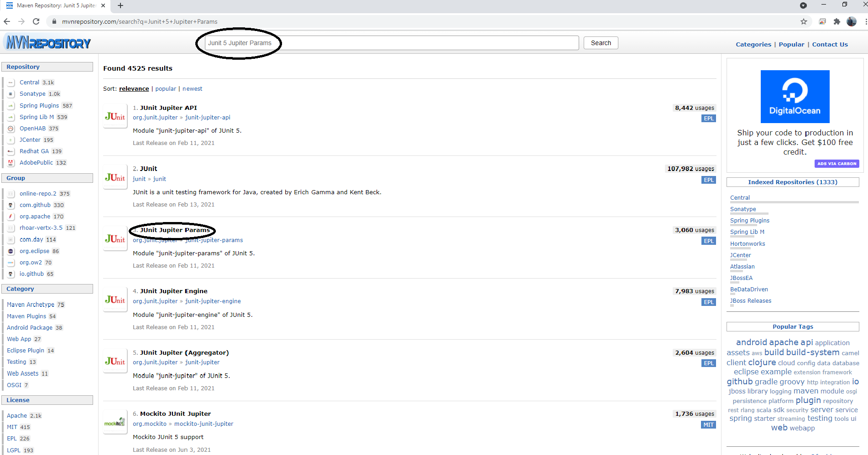The image size is (868, 455).
Task: Go forward in browser history
Action: click(x=21, y=21)
